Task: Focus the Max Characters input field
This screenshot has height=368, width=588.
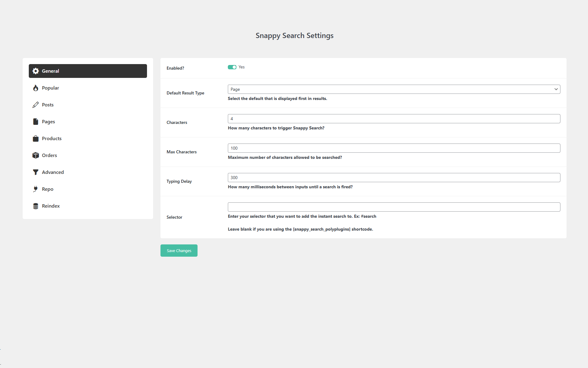Action: pyautogui.click(x=394, y=148)
